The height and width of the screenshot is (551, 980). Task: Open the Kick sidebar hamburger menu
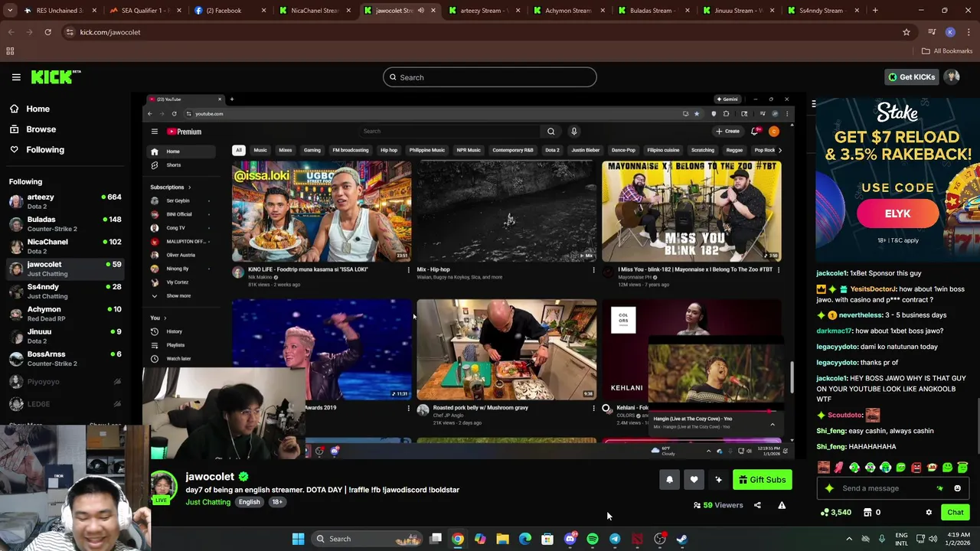(16, 77)
